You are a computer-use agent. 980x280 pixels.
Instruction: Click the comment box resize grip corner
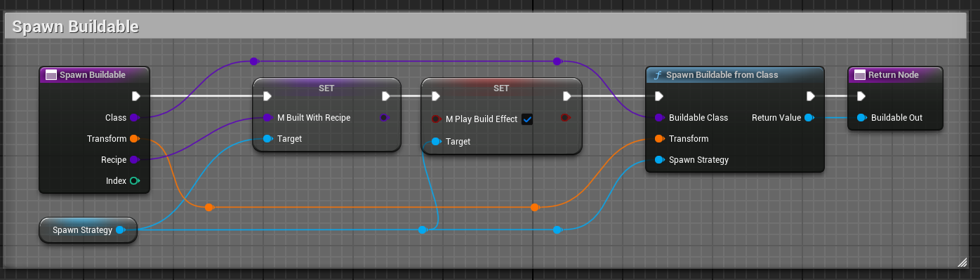pyautogui.click(x=962, y=262)
